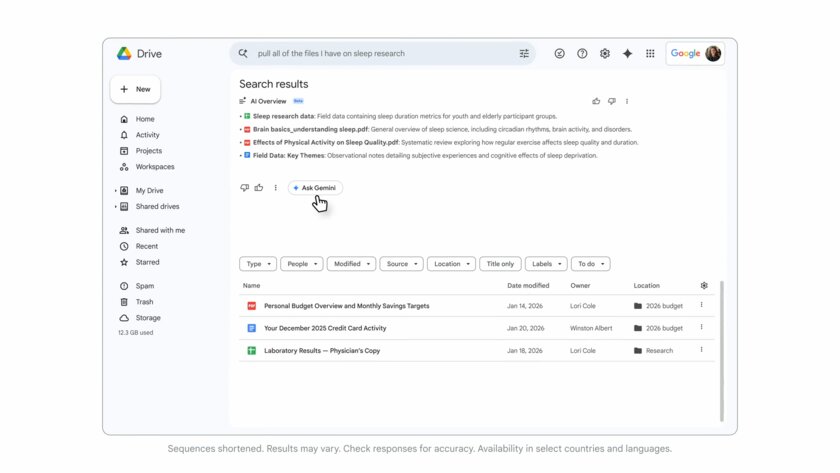Click thumbs up beside Ask Gemini

pyautogui.click(x=259, y=187)
